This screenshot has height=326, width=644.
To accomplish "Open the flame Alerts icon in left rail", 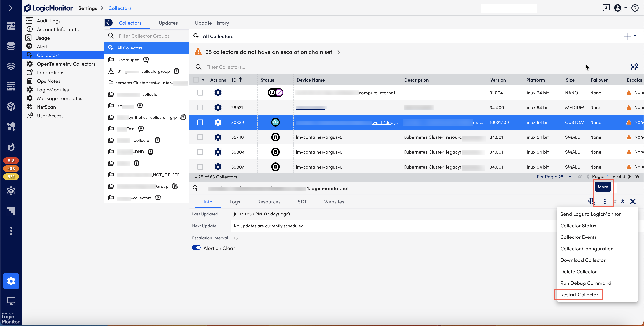I will 11,147.
